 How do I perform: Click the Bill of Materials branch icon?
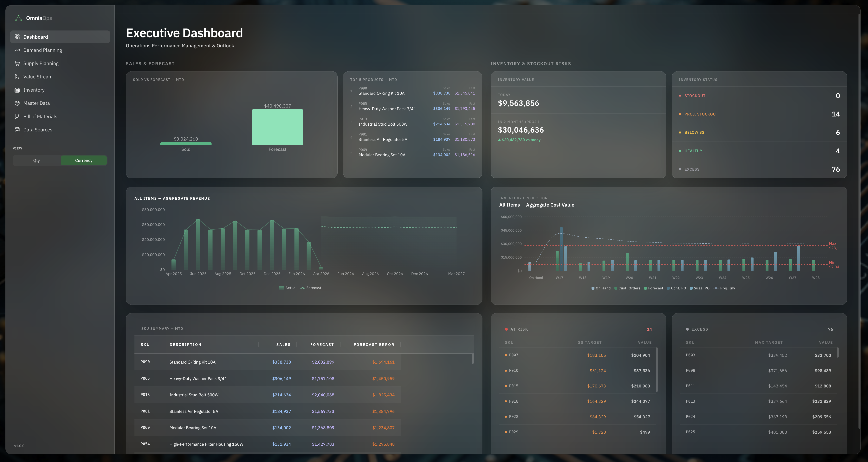pyautogui.click(x=17, y=116)
